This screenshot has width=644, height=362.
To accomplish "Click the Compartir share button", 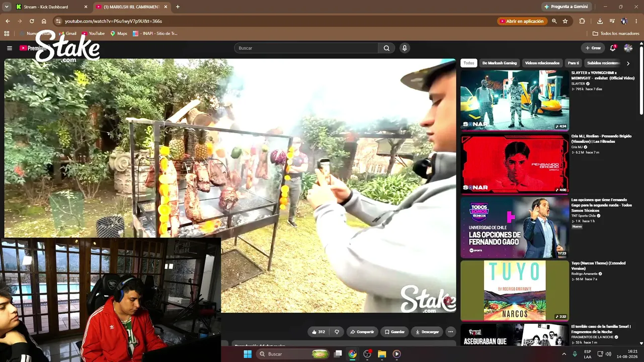I will [362, 332].
